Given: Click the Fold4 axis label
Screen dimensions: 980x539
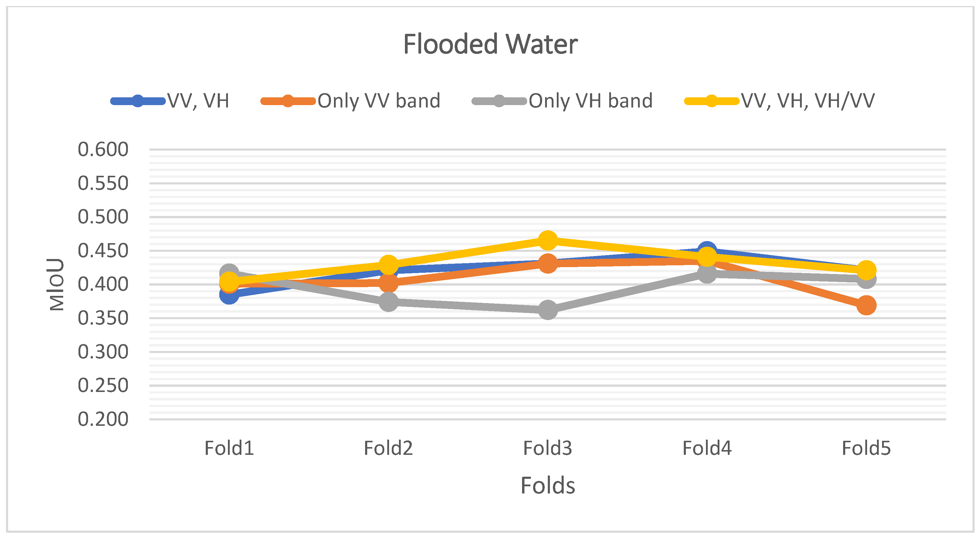Looking at the screenshot, I should 707,448.
